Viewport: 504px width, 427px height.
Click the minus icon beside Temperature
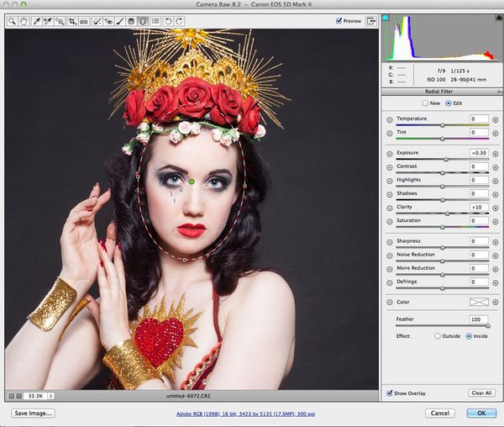point(389,119)
